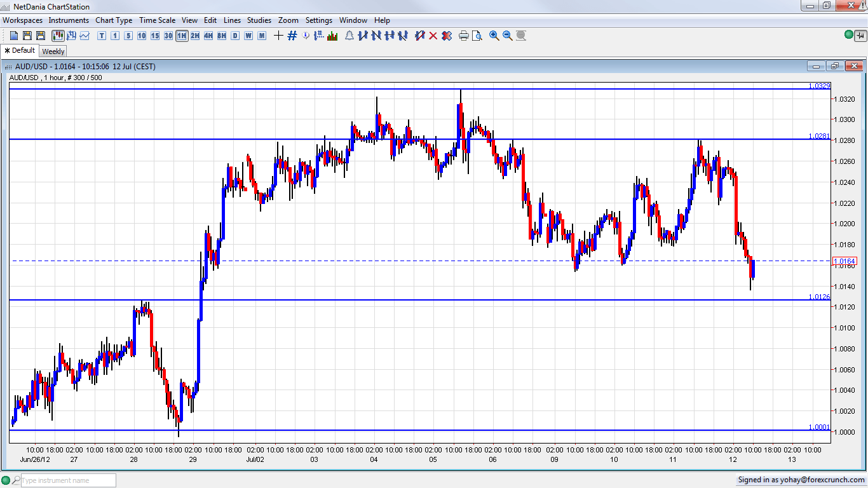Open the Zoom menu
This screenshot has height=488, width=868.
click(288, 20)
